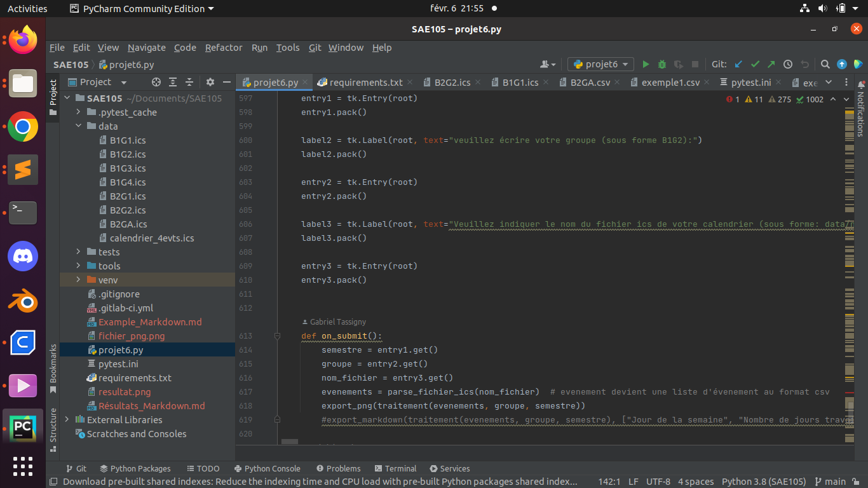Open the Refactor menu
The width and height of the screenshot is (868, 488).
coord(224,48)
